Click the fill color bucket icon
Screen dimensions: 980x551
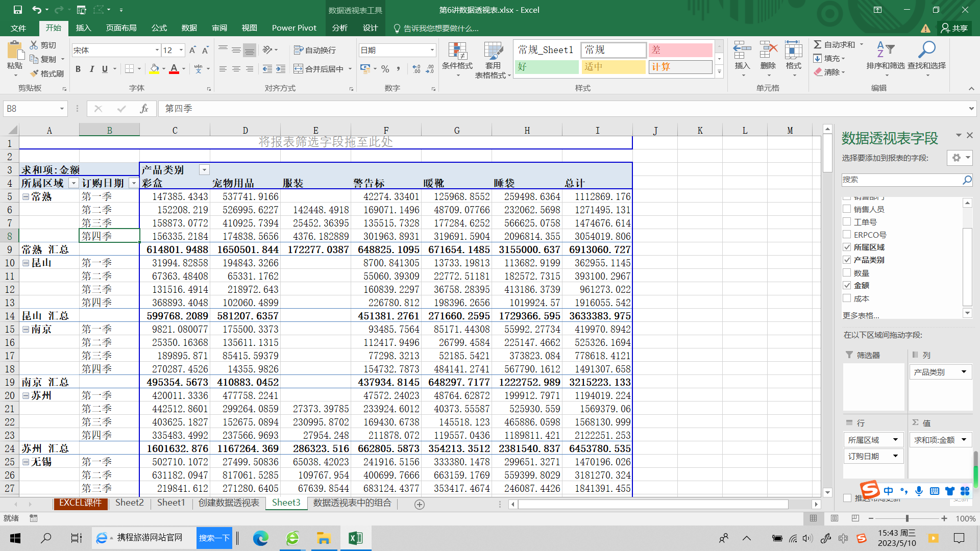coord(154,69)
